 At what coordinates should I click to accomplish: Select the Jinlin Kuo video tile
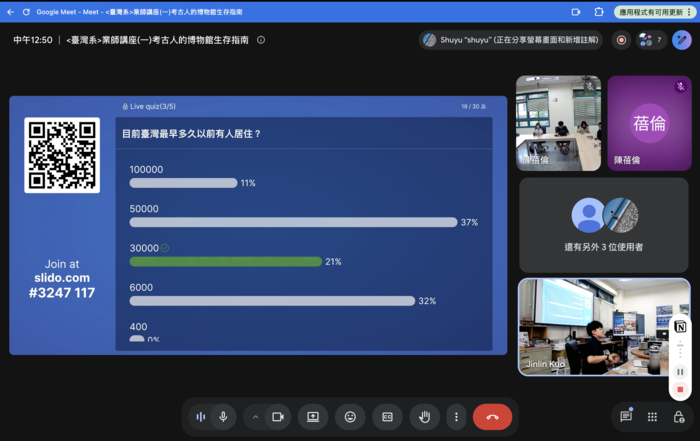604,327
